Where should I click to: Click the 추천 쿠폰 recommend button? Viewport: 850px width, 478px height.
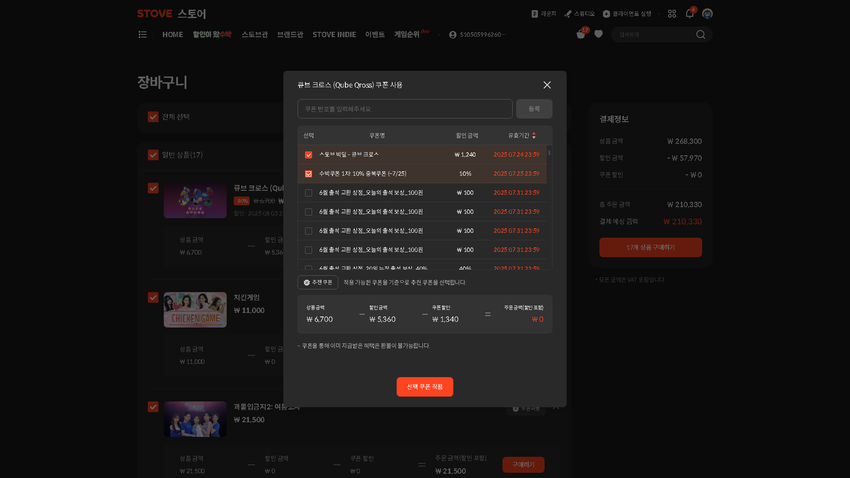[x=318, y=282]
